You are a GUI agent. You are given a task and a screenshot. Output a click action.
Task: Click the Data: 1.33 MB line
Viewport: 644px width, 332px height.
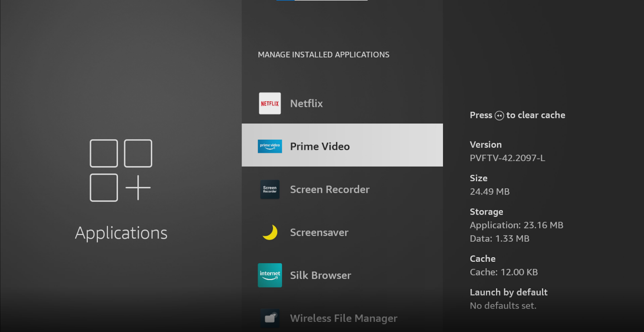500,239
